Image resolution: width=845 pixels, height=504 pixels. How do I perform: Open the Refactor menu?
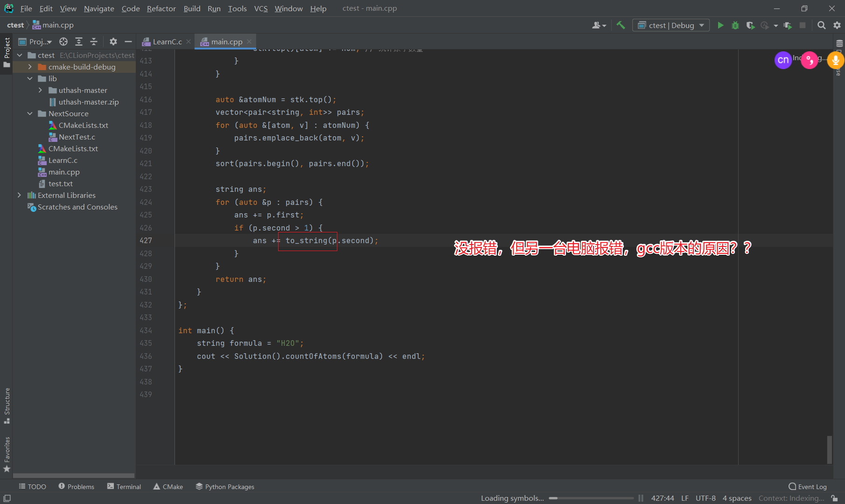(161, 8)
